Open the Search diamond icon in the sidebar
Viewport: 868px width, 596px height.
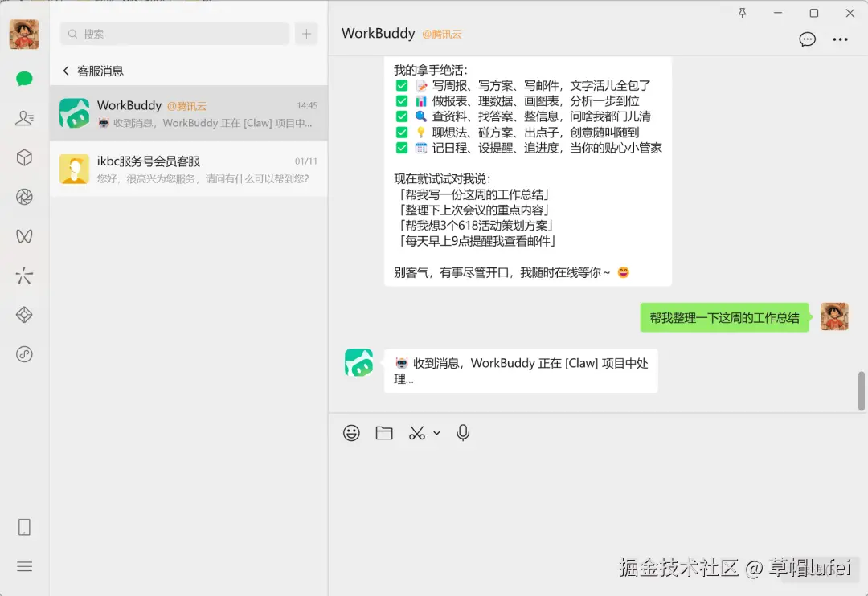pos(24,315)
